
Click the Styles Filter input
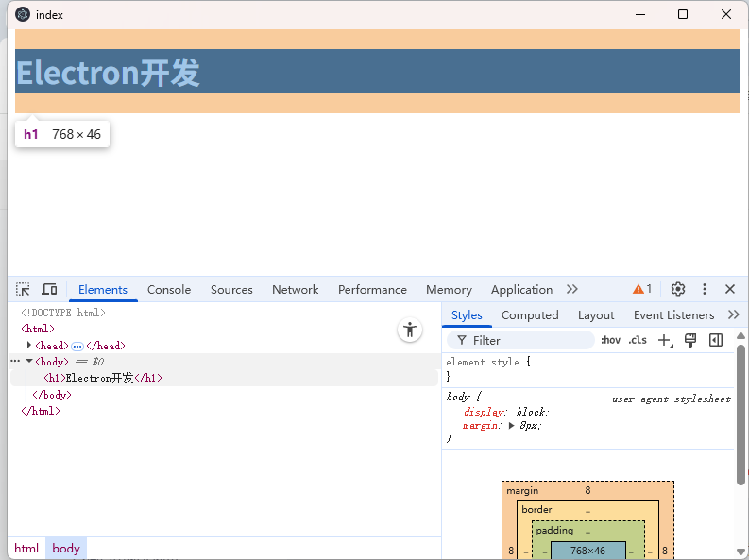pos(520,340)
